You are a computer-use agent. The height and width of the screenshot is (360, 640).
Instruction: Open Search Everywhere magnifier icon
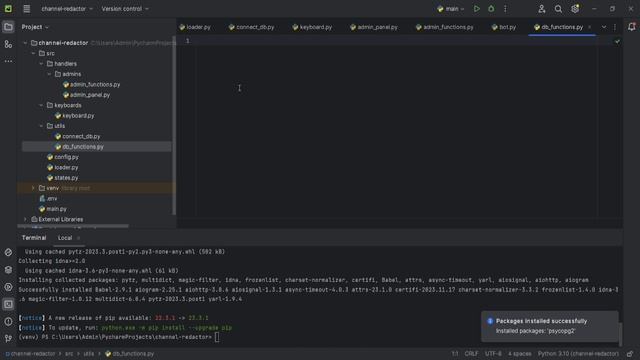(x=558, y=9)
